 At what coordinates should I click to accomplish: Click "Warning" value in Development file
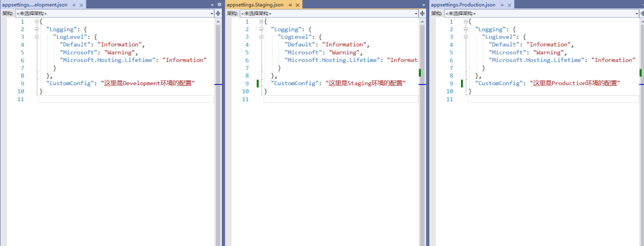[119, 52]
